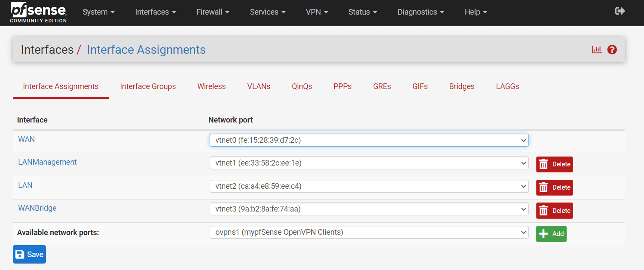Viewport: 644px width, 270px height.
Task: Open the LAN interface link
Action: pyautogui.click(x=25, y=185)
